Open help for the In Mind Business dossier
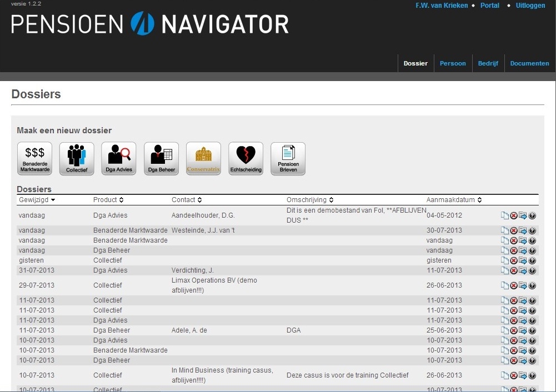556x392 pixels. [x=532, y=375]
